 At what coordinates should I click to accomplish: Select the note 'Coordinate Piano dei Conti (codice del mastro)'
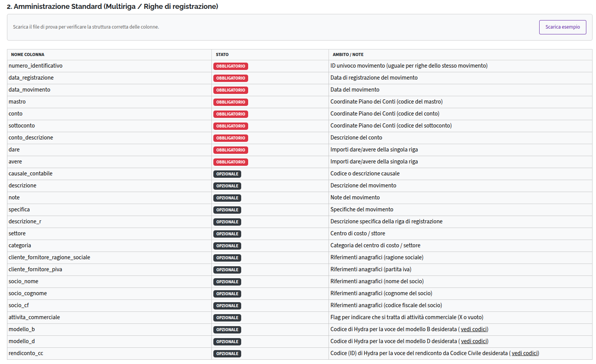tap(387, 102)
